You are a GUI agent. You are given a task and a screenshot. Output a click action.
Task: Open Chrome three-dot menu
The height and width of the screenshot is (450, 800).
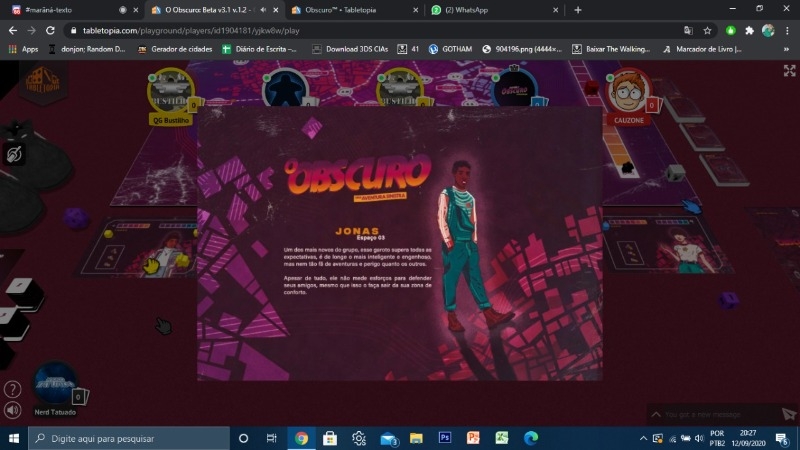[787, 31]
